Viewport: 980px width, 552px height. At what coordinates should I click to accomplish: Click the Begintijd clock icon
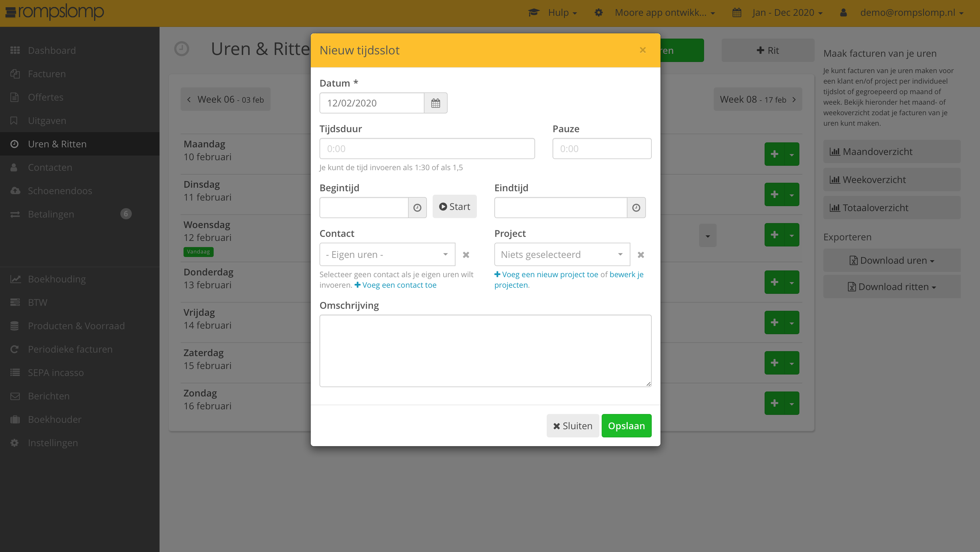pyautogui.click(x=417, y=207)
